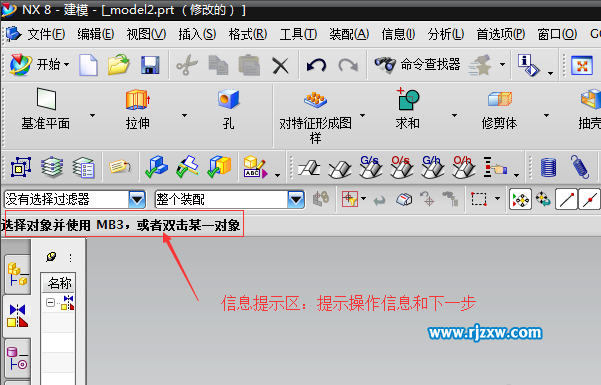Image resolution: width=601 pixels, height=385 pixels.
Task: Click the blue tension spring icon
Action: [x=580, y=167]
